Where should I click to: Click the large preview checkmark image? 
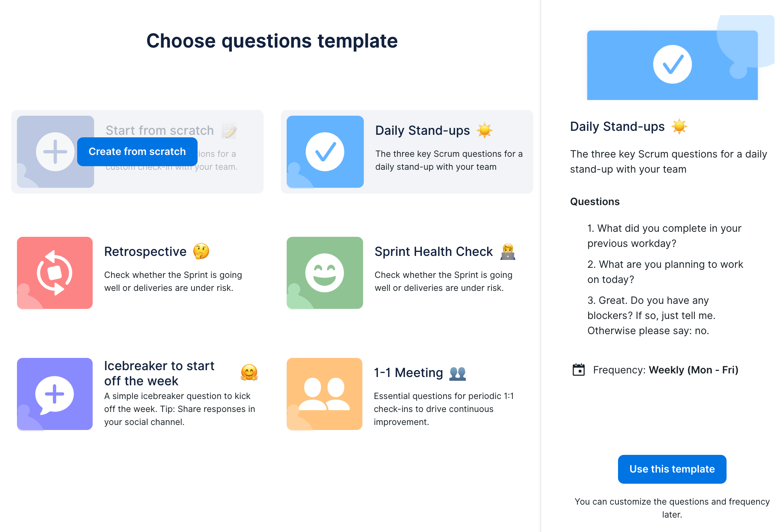point(672,65)
